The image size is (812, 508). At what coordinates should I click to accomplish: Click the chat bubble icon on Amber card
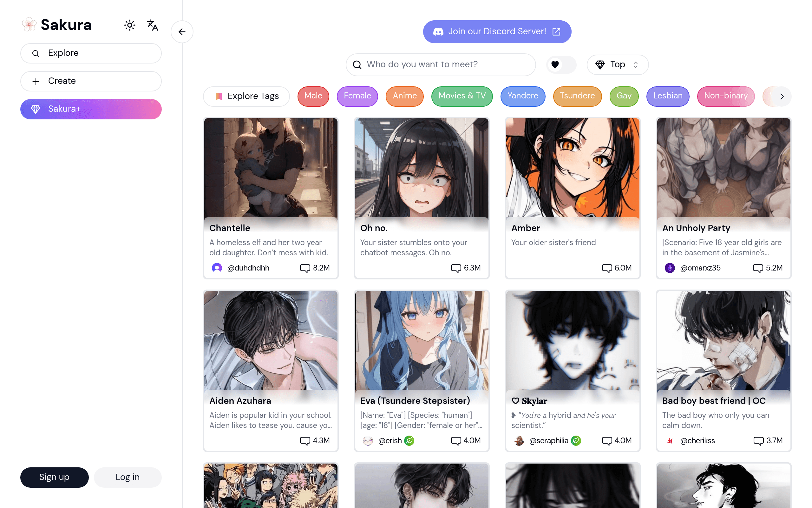607,268
